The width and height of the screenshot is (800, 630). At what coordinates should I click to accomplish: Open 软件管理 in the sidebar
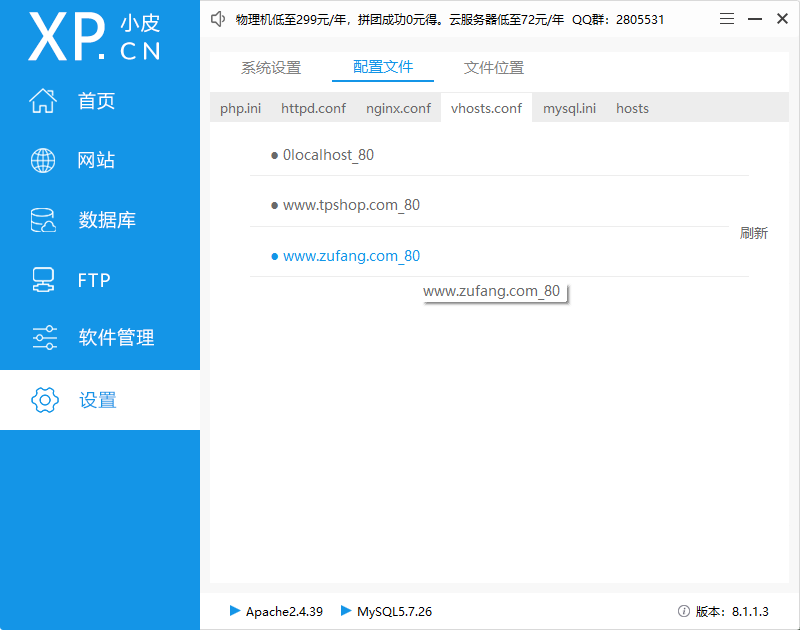pos(116,337)
